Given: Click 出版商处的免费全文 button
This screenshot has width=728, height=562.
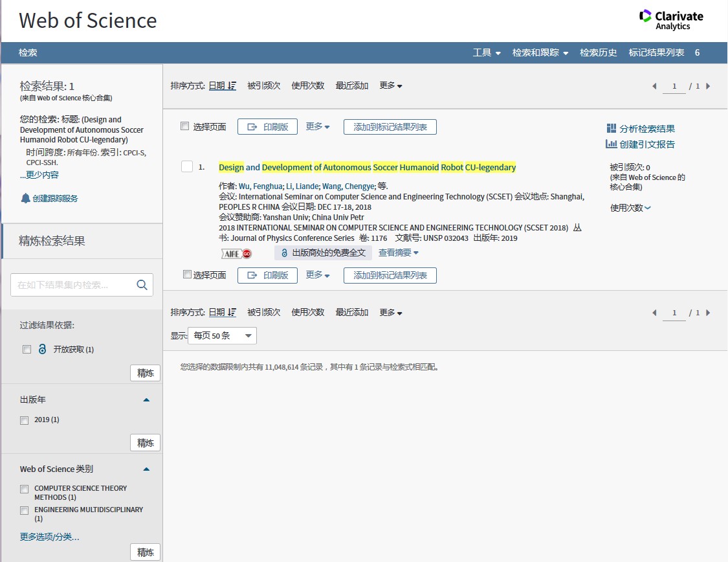Looking at the screenshot, I should (323, 253).
